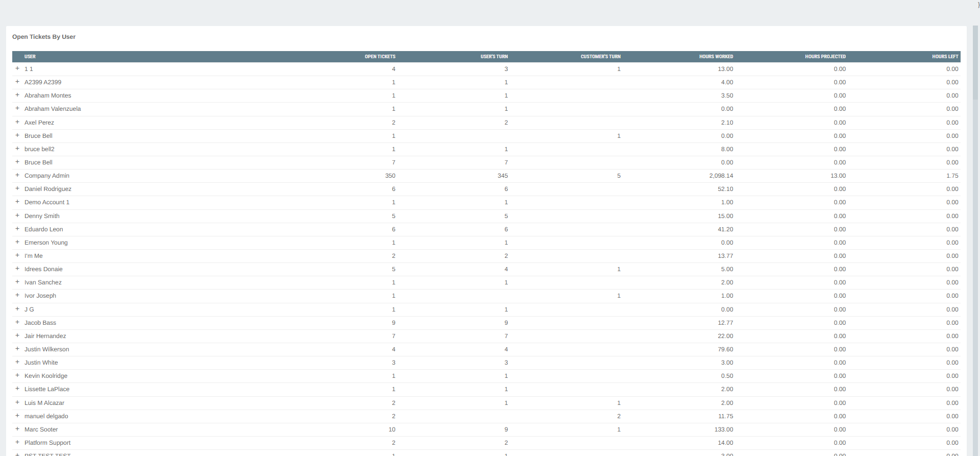Open the Denny Smith user name
The width and height of the screenshot is (980, 456).
42,216
